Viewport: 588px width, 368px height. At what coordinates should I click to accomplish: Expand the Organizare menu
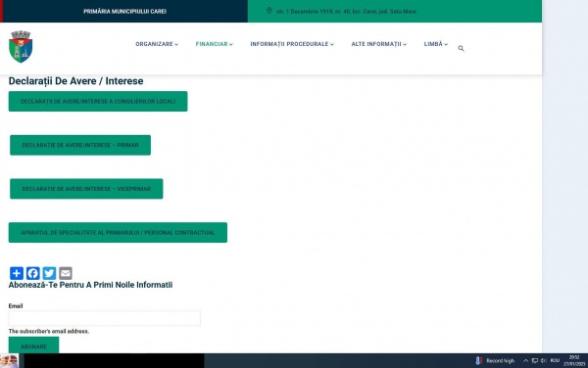(x=157, y=44)
